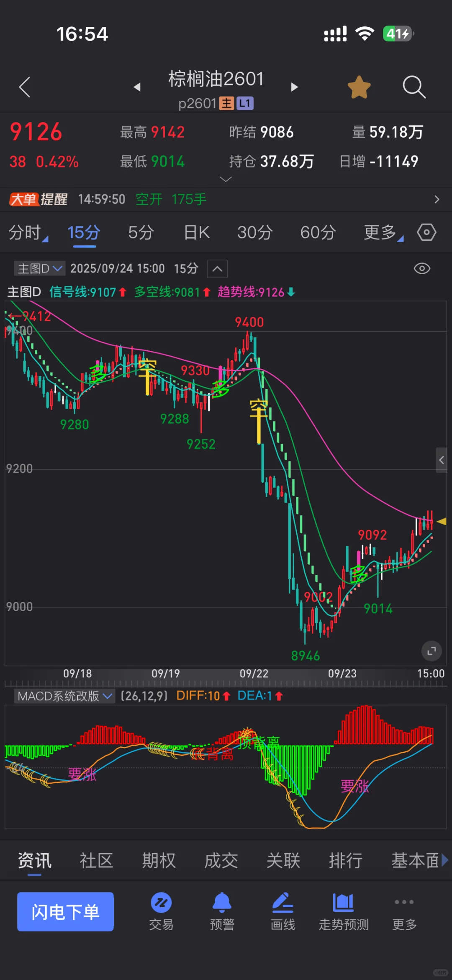
Task: Tap the Wi-Fi icon in status bar
Action: pos(365,33)
